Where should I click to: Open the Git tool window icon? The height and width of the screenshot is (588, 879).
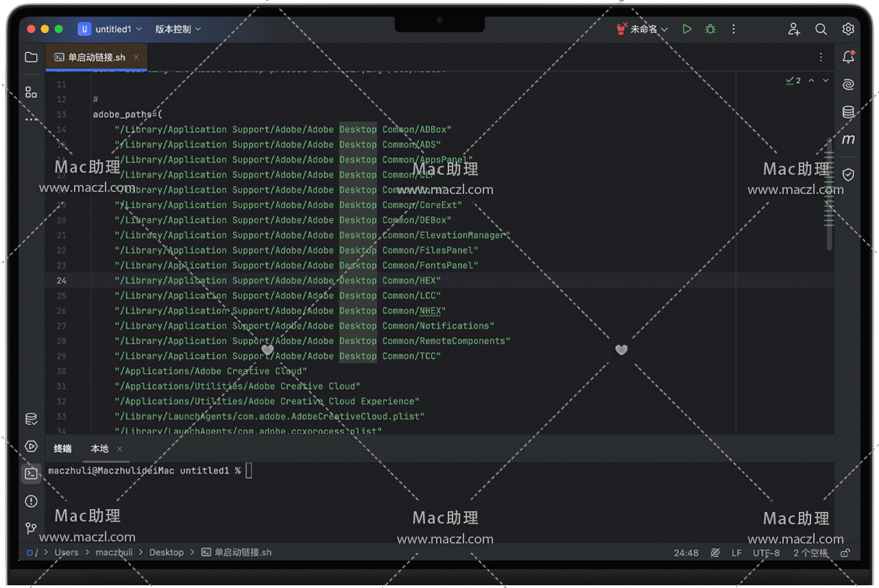[x=31, y=528]
